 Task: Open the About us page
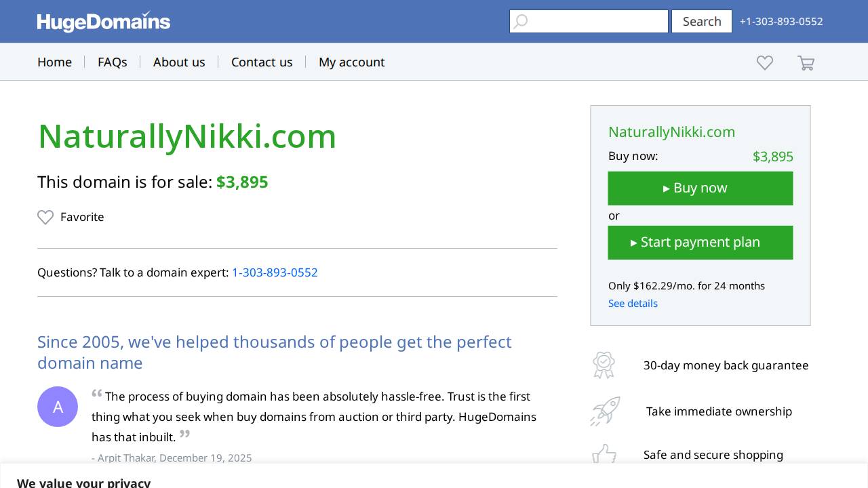179,62
